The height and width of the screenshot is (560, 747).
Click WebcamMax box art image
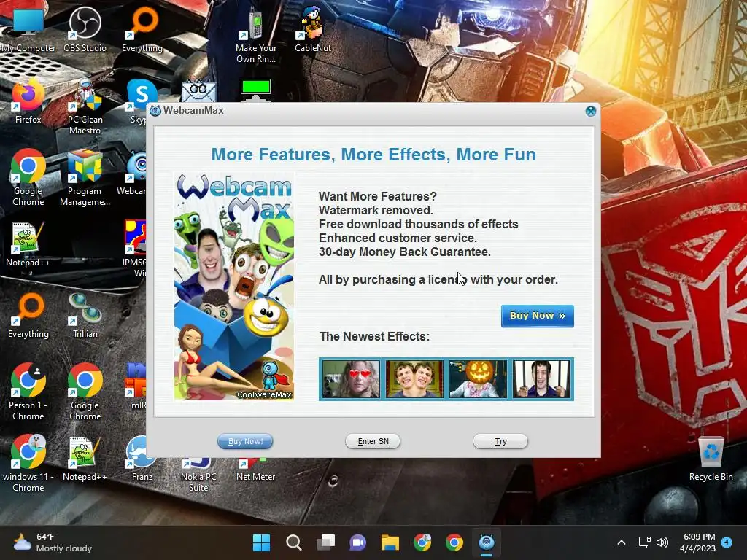pos(234,286)
